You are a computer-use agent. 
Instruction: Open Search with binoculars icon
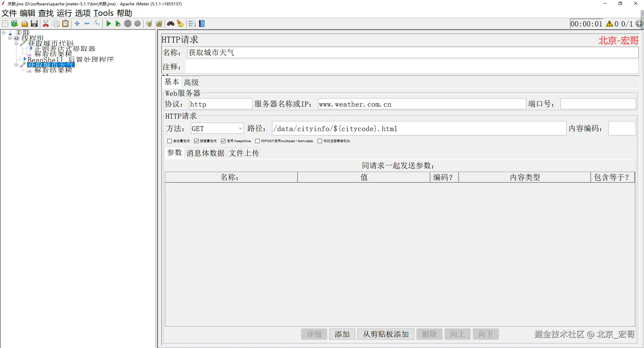[x=171, y=23]
